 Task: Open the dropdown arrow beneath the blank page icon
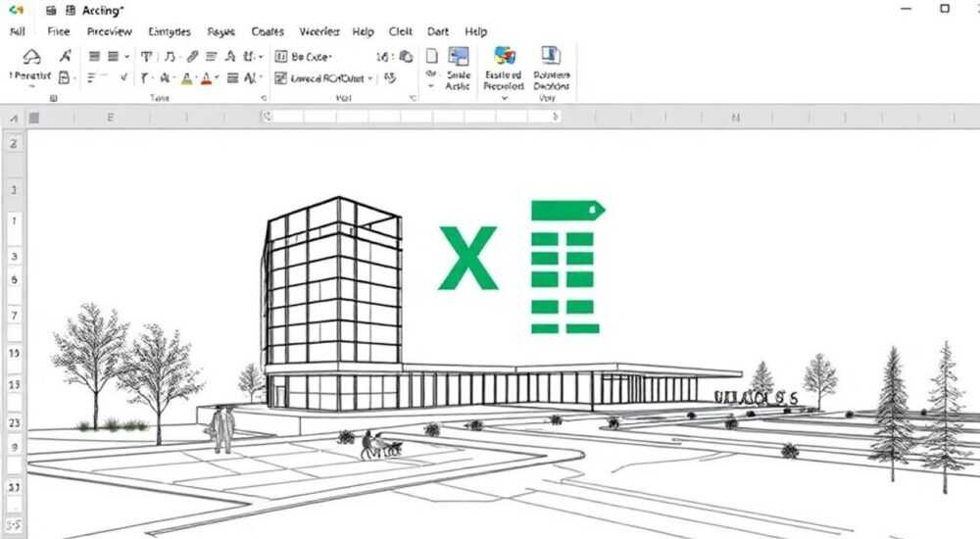point(430,85)
